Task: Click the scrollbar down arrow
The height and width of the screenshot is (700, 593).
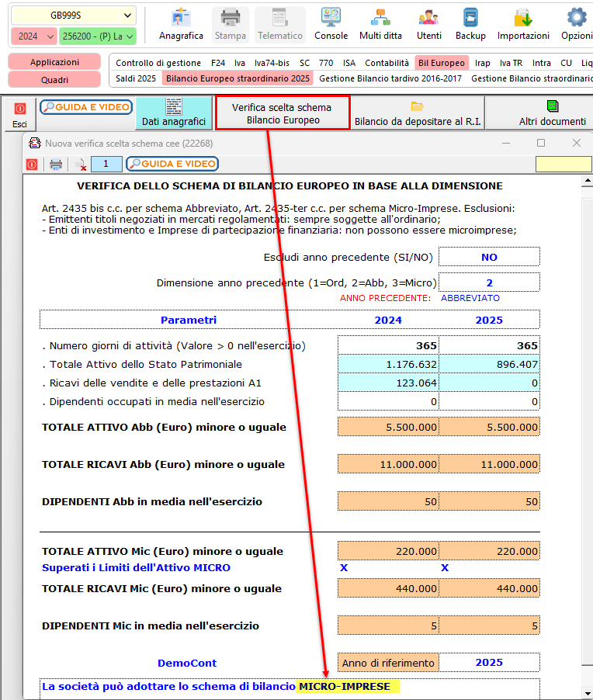Action: 588,693
